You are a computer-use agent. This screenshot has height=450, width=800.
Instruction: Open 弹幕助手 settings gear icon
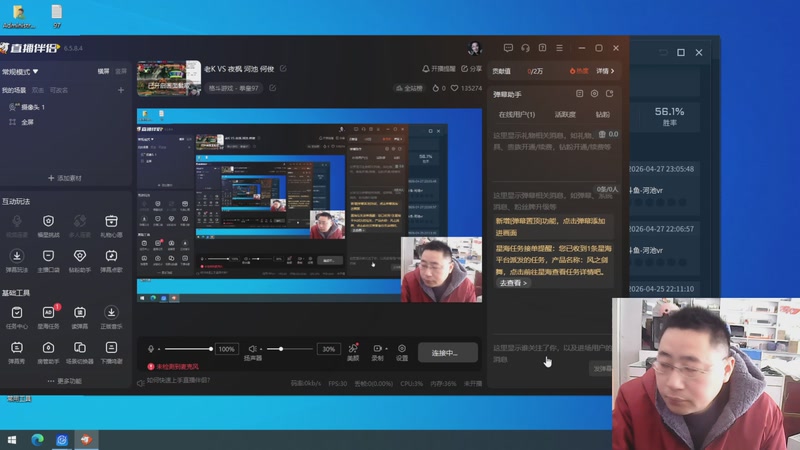[594, 94]
